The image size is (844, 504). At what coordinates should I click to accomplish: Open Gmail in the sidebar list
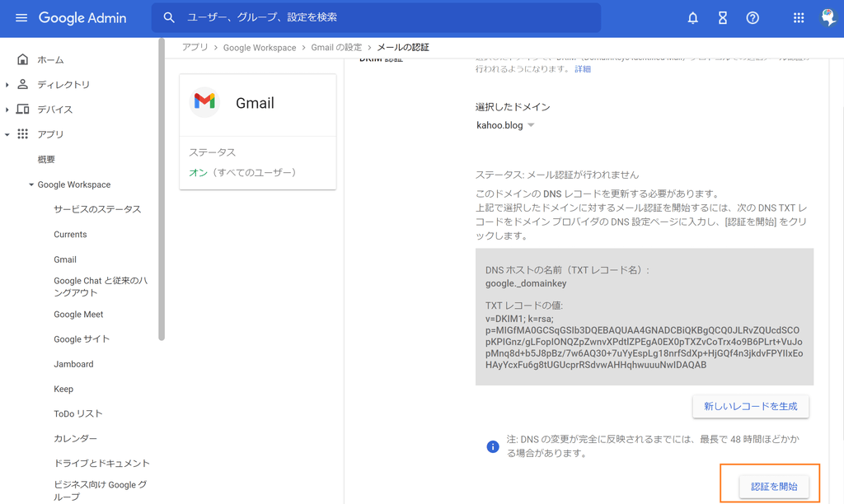[65, 259]
